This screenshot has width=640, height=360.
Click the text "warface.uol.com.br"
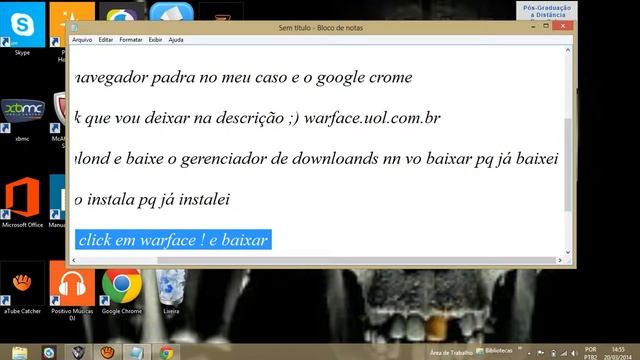point(372,118)
